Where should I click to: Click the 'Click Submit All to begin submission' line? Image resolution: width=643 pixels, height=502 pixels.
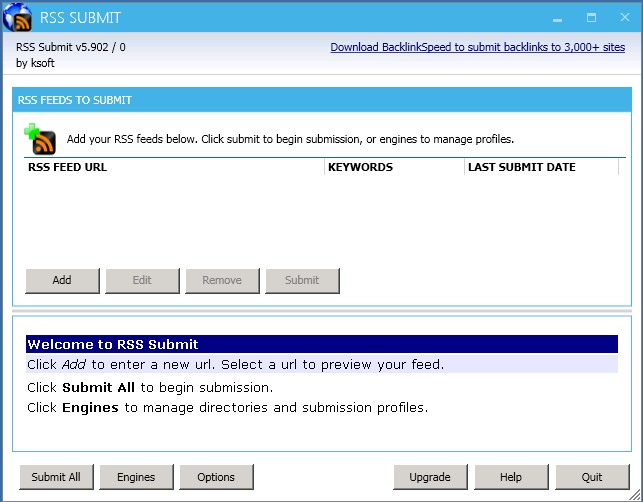150,387
